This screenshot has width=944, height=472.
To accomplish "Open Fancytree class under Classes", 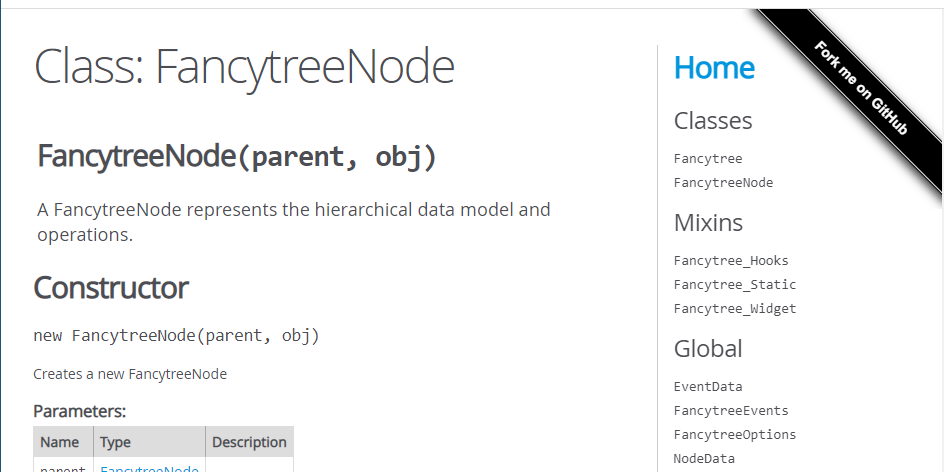I will [x=708, y=158].
